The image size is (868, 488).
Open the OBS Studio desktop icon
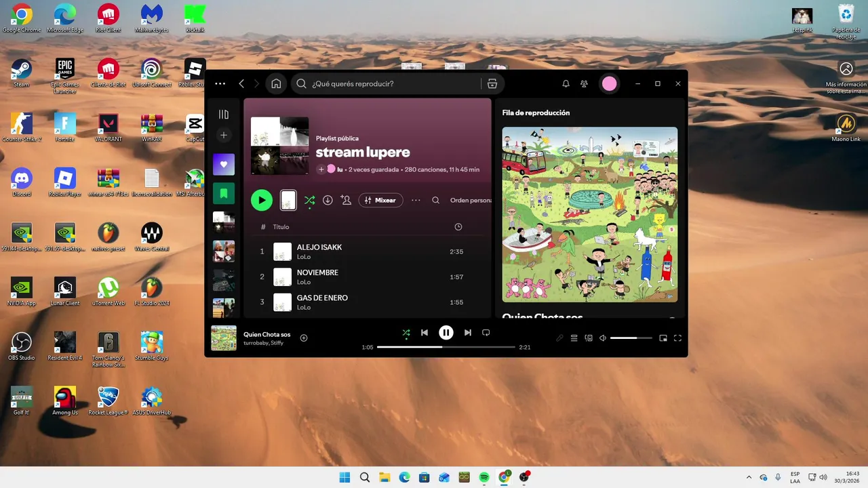21,346
